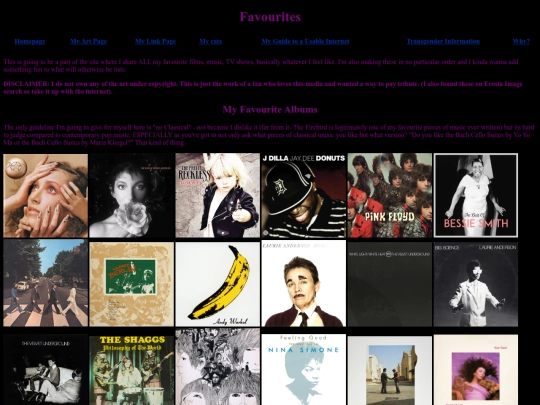Click the album cover with hands around a face
Viewport: 540px width, 405px height.
tap(45, 196)
